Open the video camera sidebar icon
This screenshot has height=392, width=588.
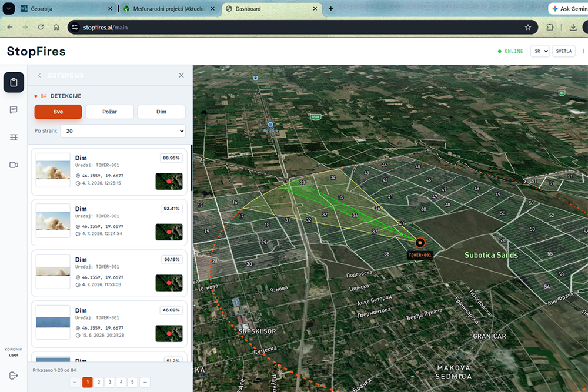point(14,165)
